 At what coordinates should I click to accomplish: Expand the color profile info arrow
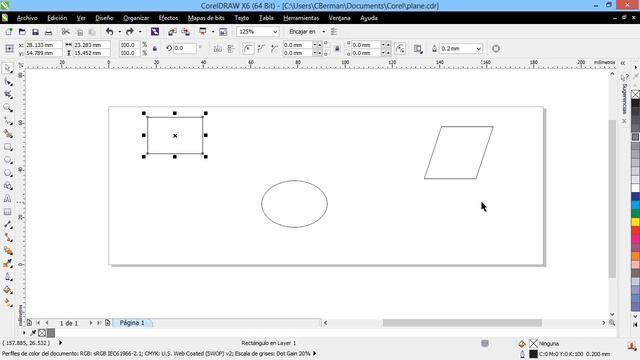tap(314, 353)
